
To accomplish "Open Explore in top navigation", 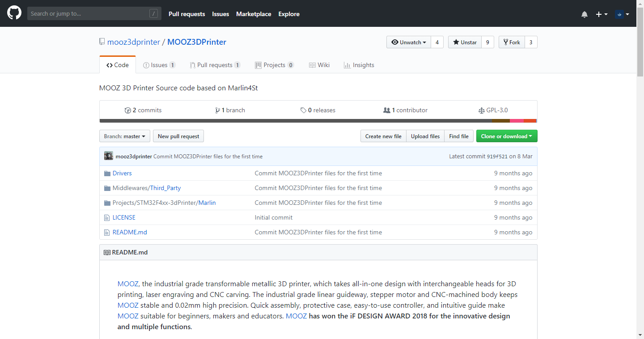I will coord(289,14).
